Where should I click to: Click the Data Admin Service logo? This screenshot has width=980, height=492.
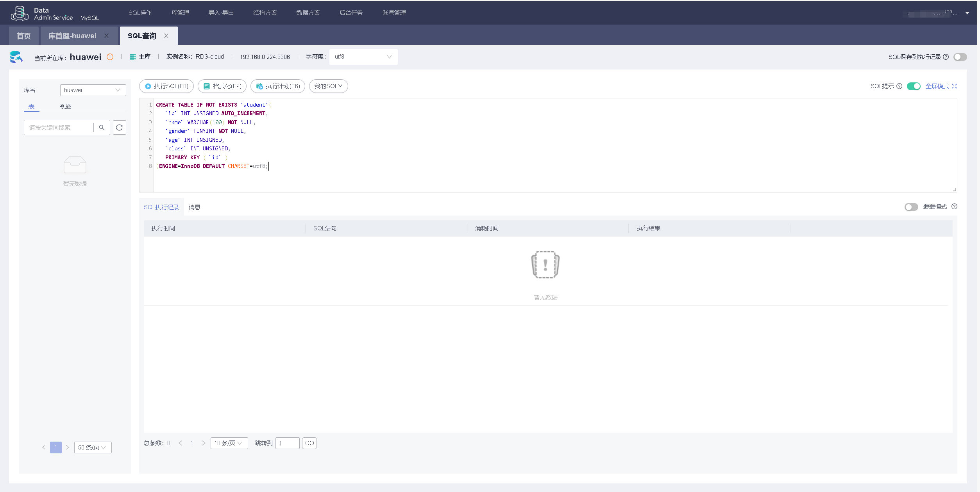[20, 13]
